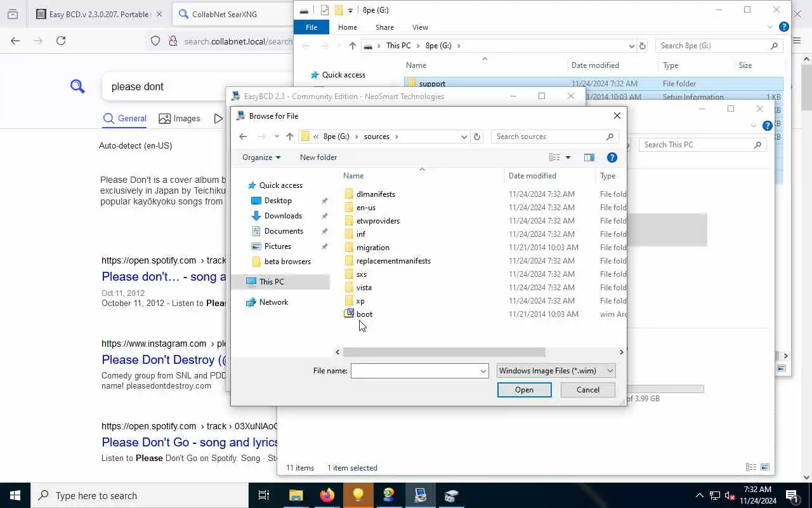This screenshot has width=812, height=508.
Task: Select the etwproviders folder
Action: tap(378, 221)
